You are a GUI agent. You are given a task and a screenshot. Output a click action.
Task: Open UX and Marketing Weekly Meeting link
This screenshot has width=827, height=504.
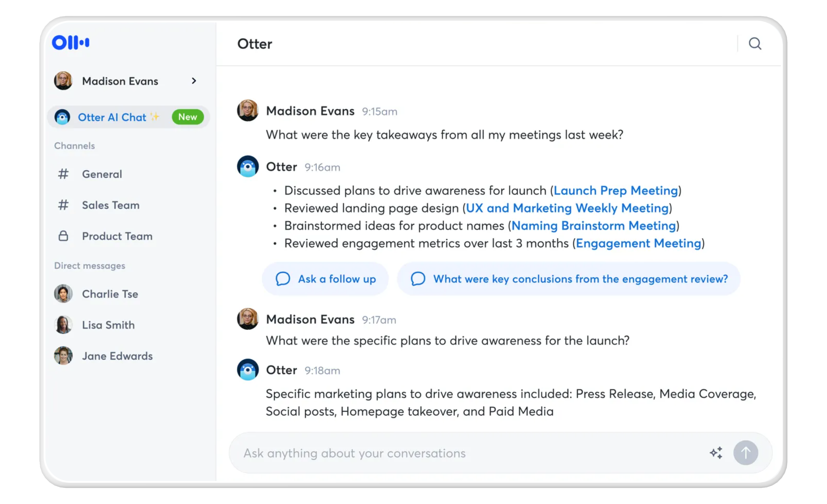(x=567, y=208)
